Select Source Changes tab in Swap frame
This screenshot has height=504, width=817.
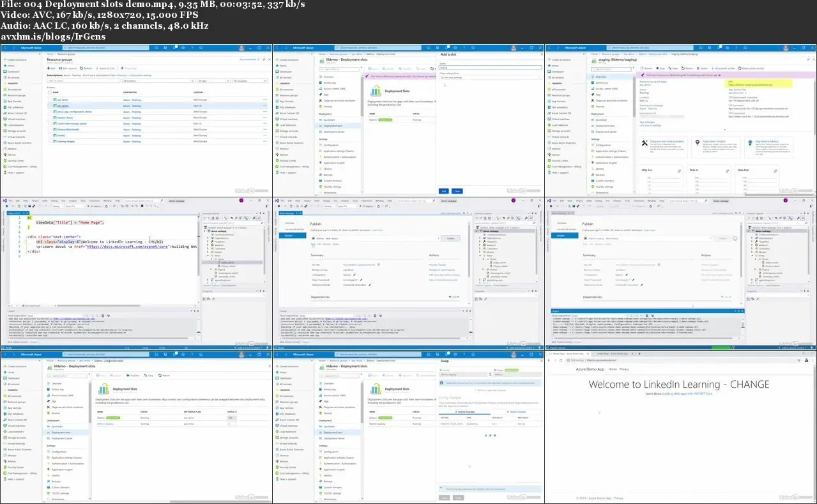[464, 411]
